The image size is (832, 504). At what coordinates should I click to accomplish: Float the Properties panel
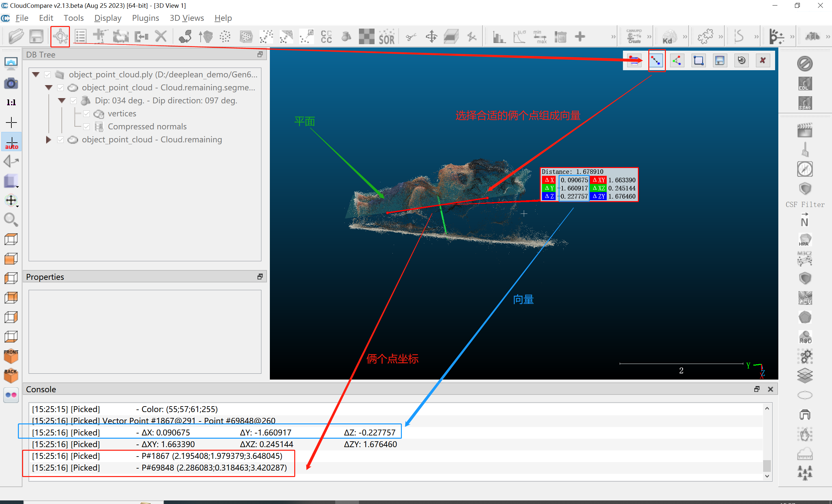(x=260, y=277)
